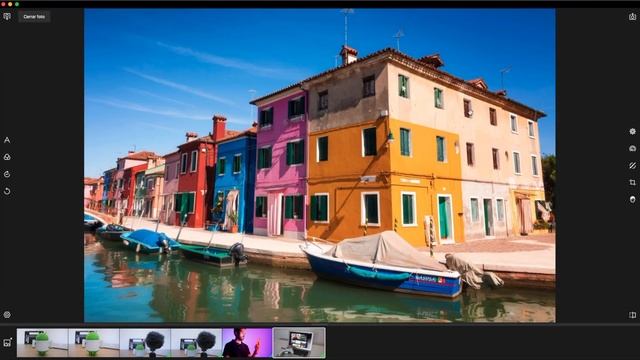This screenshot has height=360, width=640.
Task: Select second green Android figure thumbnail
Action: tap(93, 343)
